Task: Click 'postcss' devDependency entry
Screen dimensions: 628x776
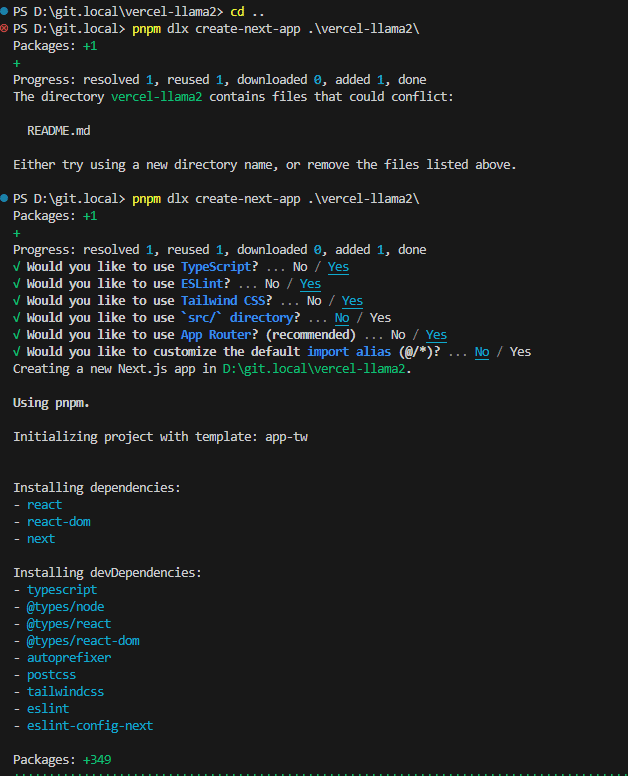Action: [51, 675]
